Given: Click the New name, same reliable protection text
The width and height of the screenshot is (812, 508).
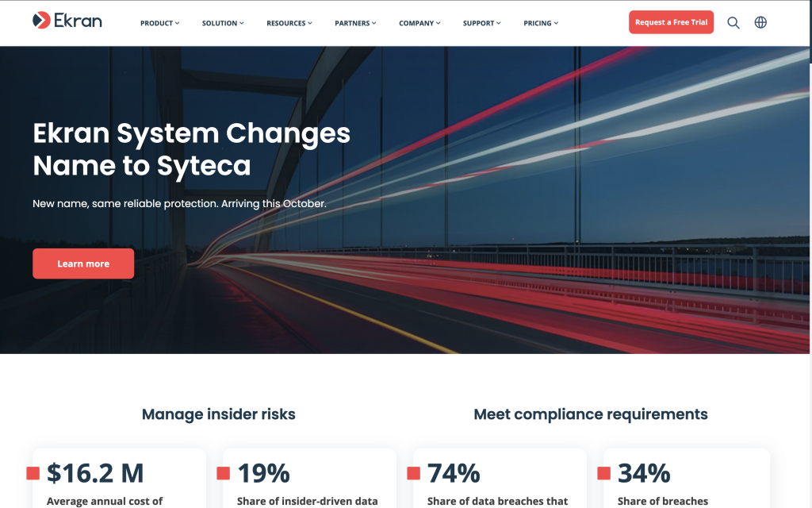Looking at the screenshot, I should (x=179, y=204).
